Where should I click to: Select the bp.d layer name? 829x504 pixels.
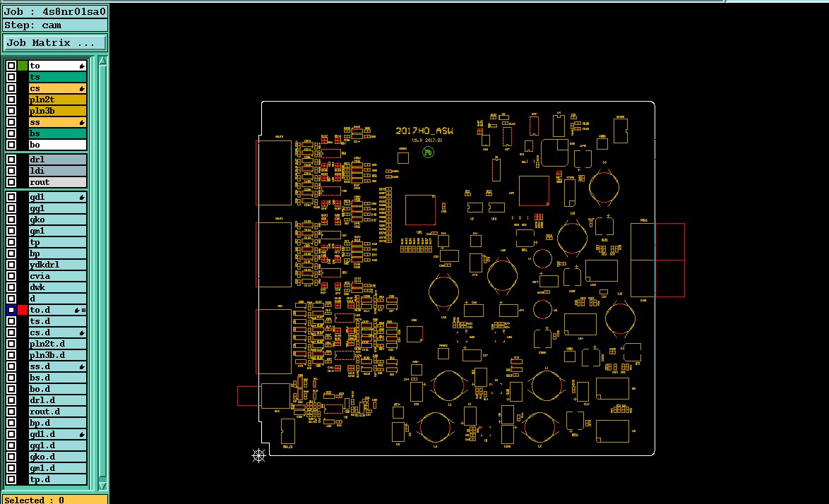point(58,423)
